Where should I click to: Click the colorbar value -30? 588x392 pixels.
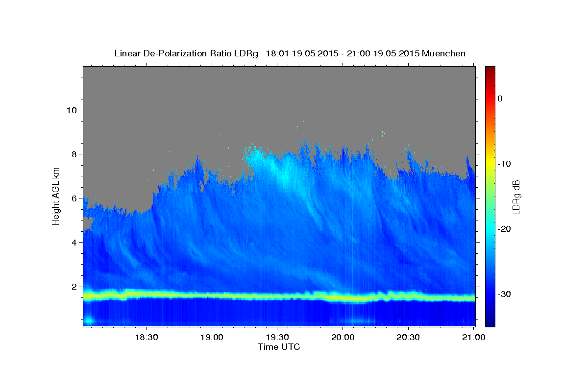point(505,294)
